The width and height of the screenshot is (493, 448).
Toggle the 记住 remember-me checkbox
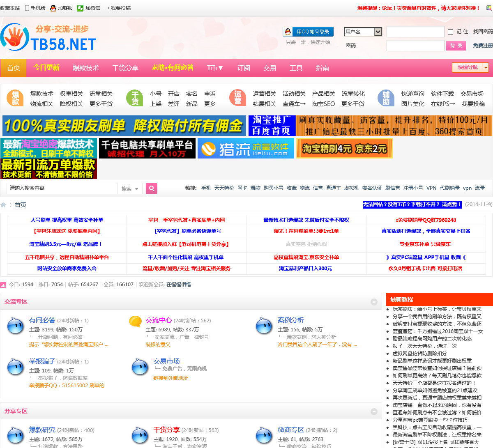pyautogui.click(x=450, y=32)
